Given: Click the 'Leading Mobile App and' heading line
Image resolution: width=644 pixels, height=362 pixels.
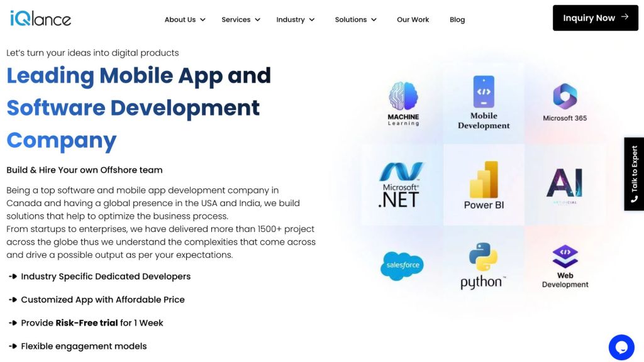Looking at the screenshot, I should pyautogui.click(x=138, y=76).
